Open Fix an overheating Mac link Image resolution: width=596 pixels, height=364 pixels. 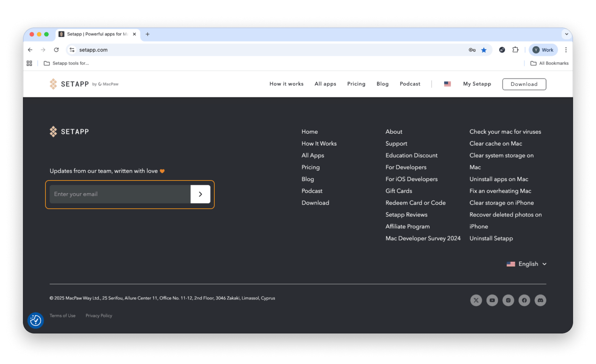[500, 191]
